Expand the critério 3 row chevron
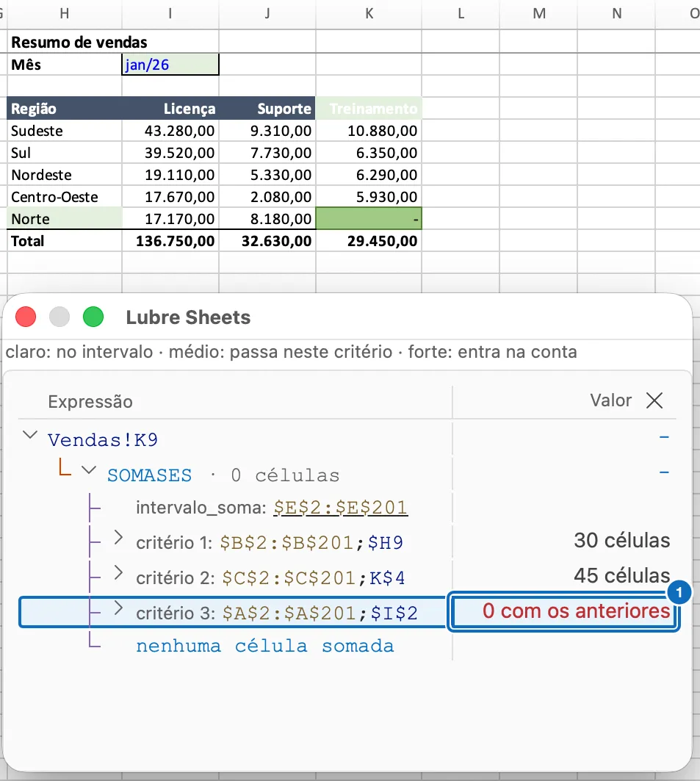Image resolution: width=700 pixels, height=781 pixels. coord(118,608)
